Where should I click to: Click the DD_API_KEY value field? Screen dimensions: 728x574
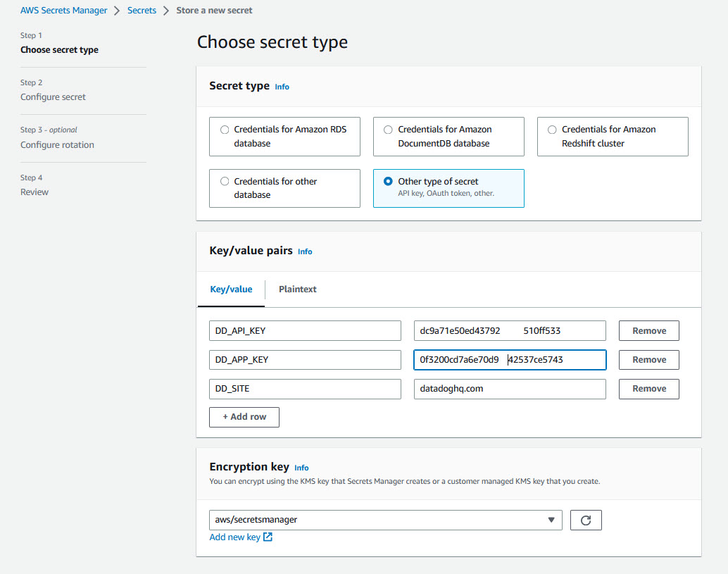coord(510,330)
